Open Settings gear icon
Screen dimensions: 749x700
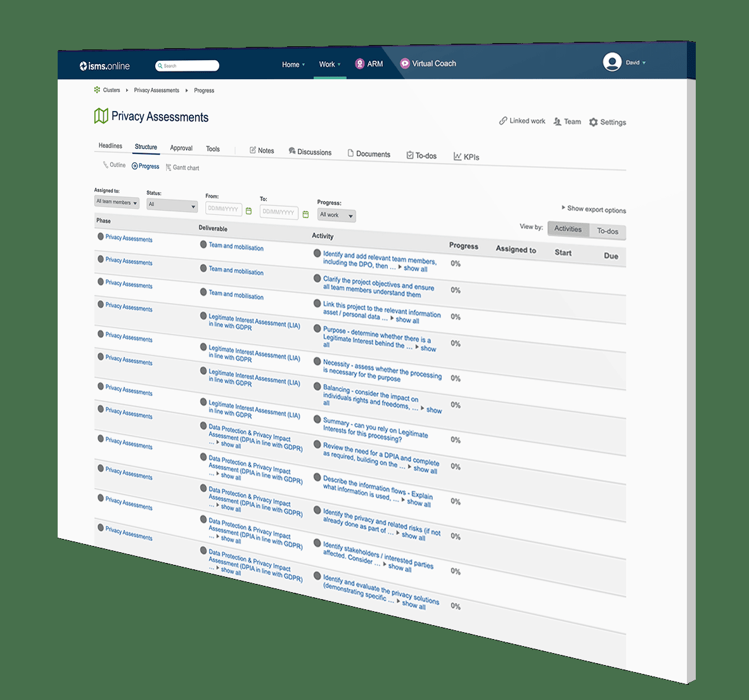[x=593, y=122]
